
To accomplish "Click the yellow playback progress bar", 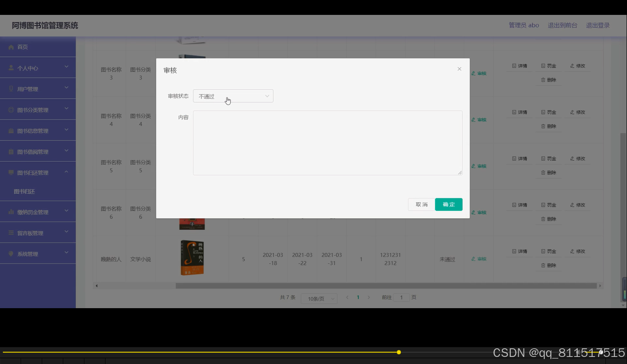I will tap(398, 352).
